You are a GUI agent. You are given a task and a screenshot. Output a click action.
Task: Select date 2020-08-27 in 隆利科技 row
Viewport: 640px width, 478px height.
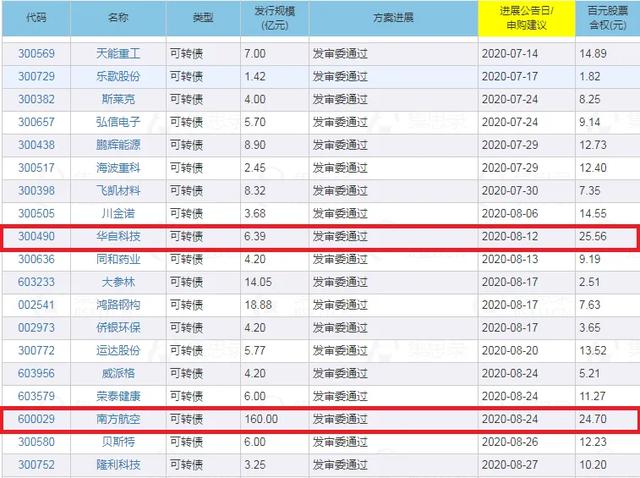click(x=510, y=465)
